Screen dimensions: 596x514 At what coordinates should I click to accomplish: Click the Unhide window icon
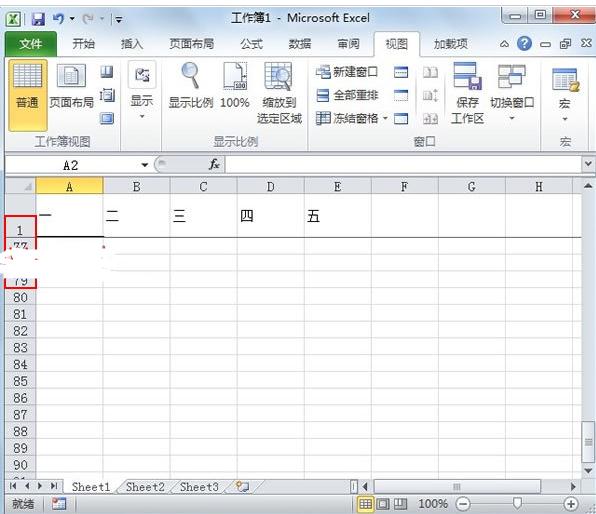401,119
